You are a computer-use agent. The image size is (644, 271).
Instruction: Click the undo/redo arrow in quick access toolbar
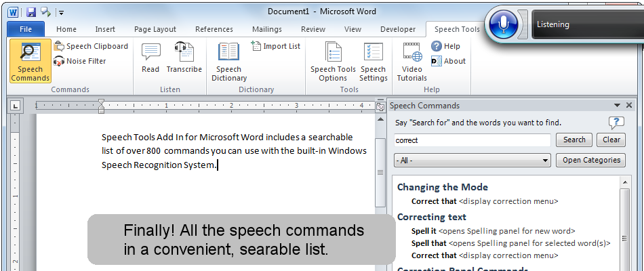pos(45,12)
